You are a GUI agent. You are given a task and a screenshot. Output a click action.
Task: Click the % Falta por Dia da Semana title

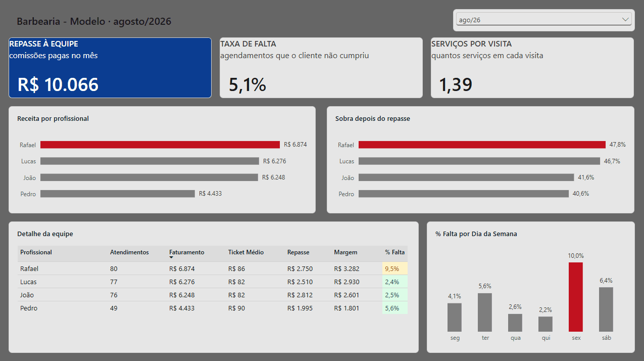(x=476, y=234)
